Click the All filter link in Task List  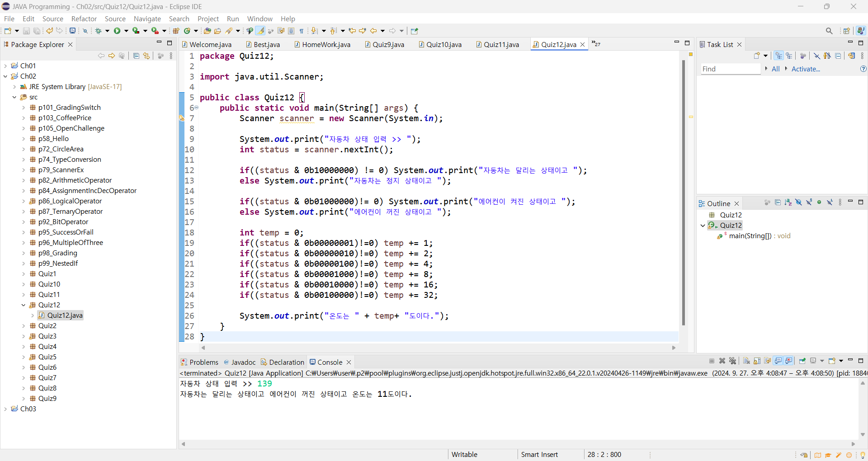776,69
